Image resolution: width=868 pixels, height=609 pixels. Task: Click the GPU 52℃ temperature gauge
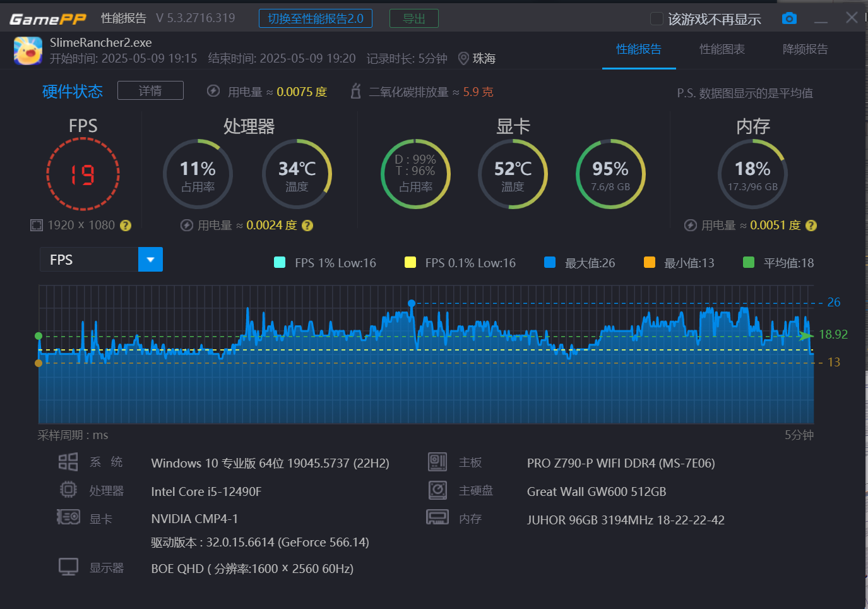513,174
